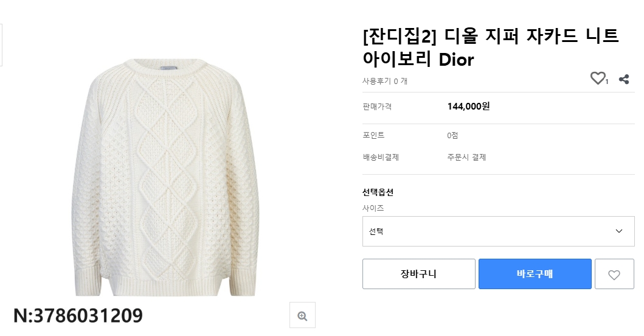Click the partial panel at the left edge
Viewport: 644px width, 336px height.
(x=1, y=45)
